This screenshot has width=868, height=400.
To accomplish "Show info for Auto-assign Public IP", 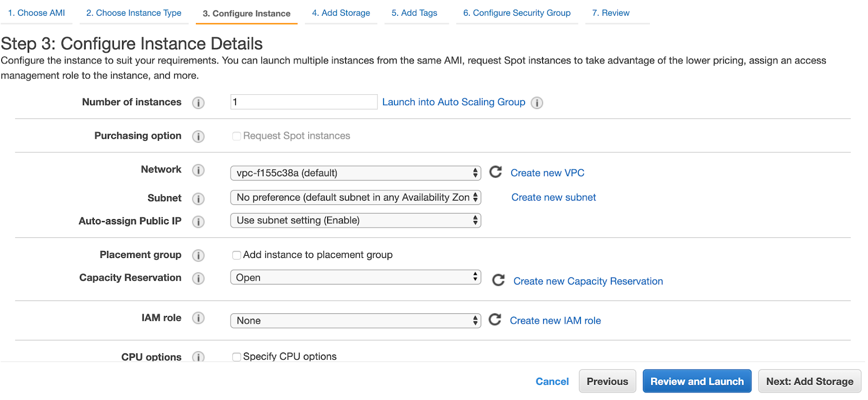I will 199,222.
